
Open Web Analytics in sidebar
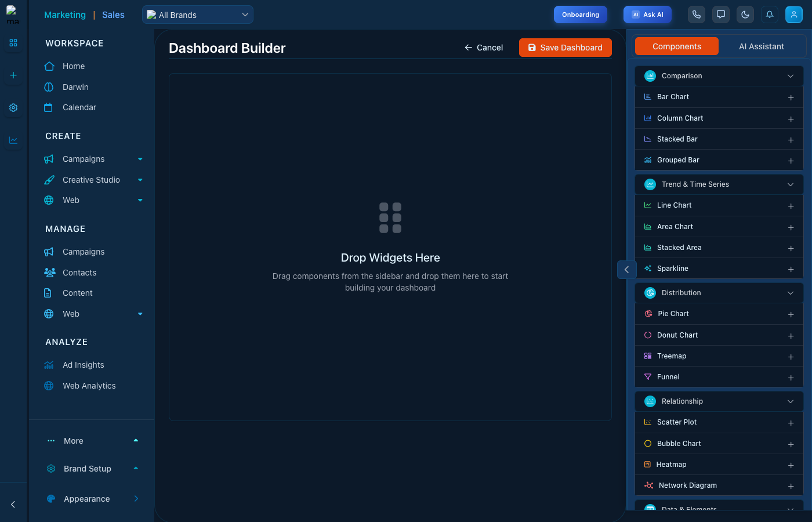tap(89, 386)
